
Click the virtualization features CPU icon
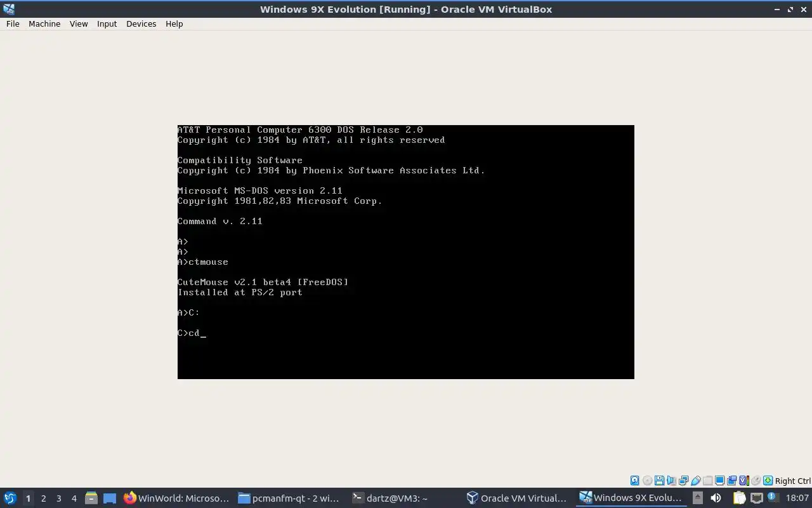[744, 481]
